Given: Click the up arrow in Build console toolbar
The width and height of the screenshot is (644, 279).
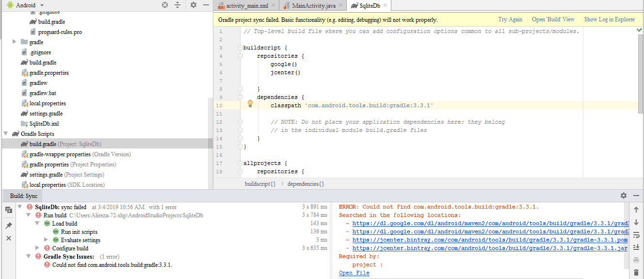Looking at the screenshot, I should tap(636, 210).
